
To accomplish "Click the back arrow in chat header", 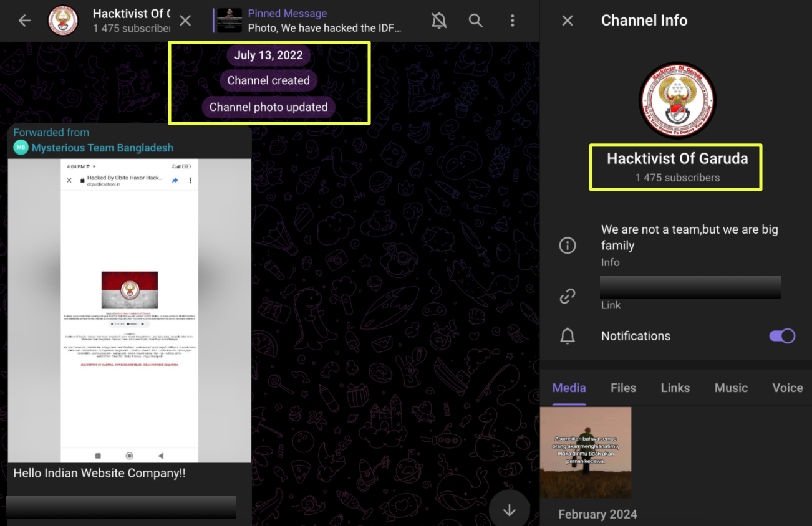I will [x=24, y=21].
